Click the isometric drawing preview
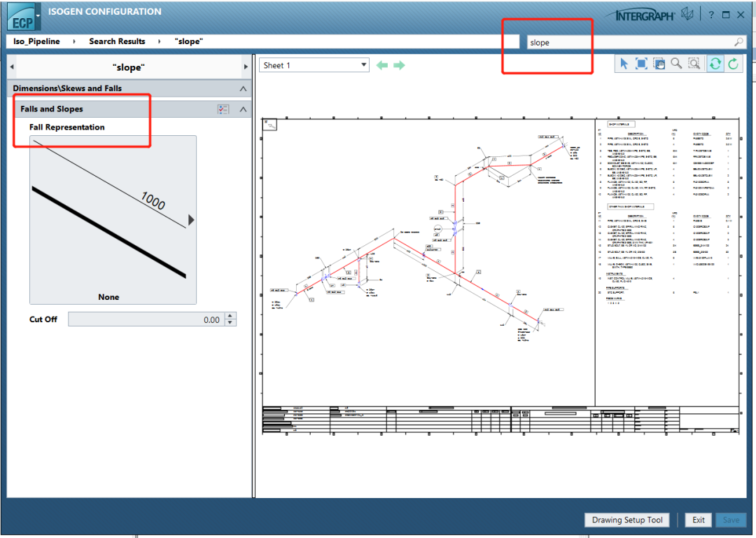This screenshot has height=538, width=756. (500, 276)
